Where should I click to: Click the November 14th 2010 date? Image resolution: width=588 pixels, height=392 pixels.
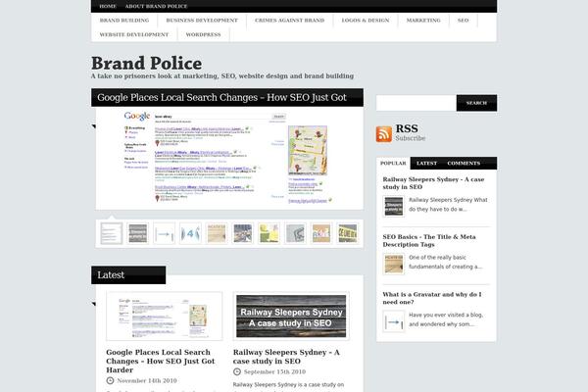click(x=147, y=381)
